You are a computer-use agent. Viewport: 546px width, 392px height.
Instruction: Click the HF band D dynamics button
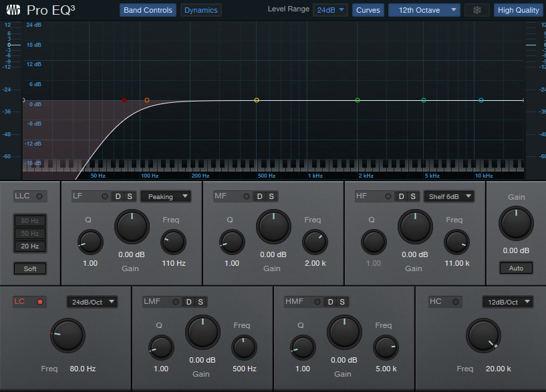(402, 196)
